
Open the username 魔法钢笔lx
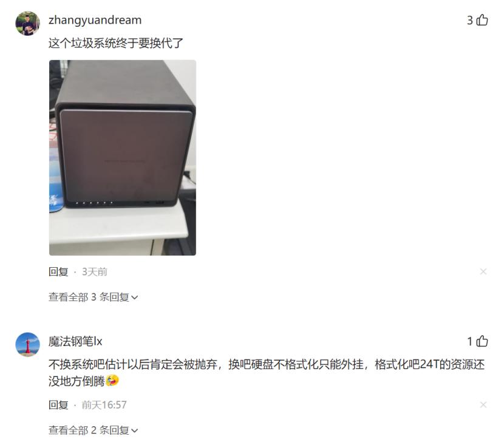point(75,341)
